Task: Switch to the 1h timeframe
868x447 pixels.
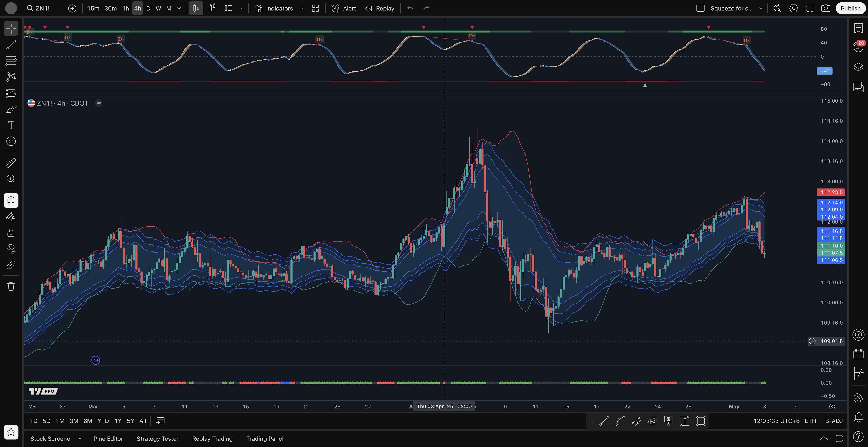Action: coord(126,8)
